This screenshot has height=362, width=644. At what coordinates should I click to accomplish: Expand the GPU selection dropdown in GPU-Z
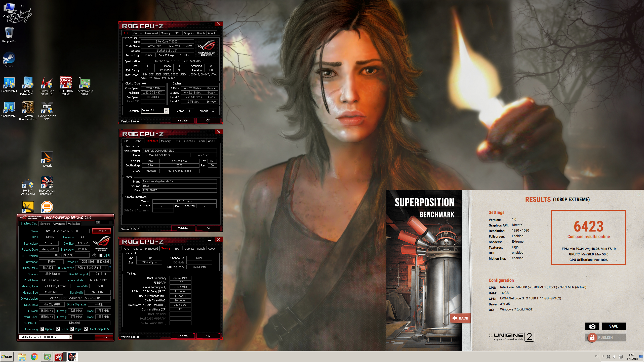[x=70, y=337]
